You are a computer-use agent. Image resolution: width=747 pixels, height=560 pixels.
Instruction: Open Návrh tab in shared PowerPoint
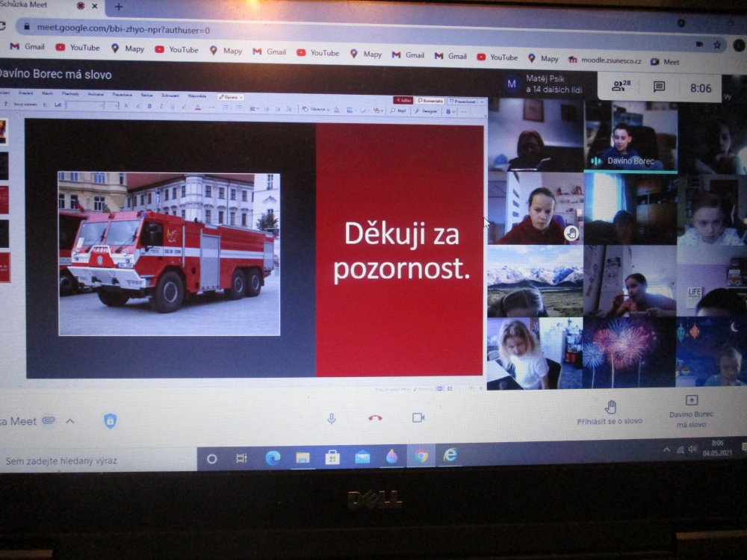click(48, 93)
